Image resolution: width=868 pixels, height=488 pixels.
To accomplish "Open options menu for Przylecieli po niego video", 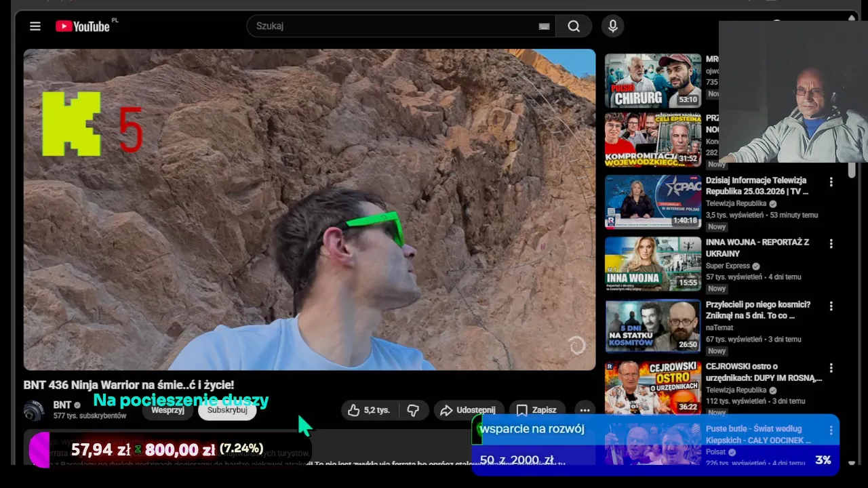I will pyautogui.click(x=831, y=306).
